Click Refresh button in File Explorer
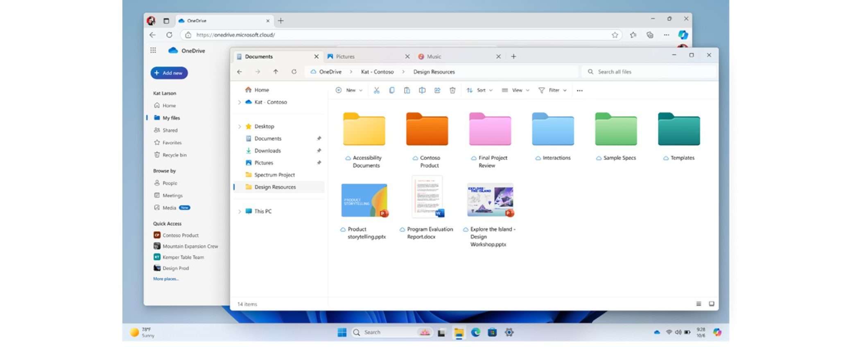868x347 pixels. [294, 72]
